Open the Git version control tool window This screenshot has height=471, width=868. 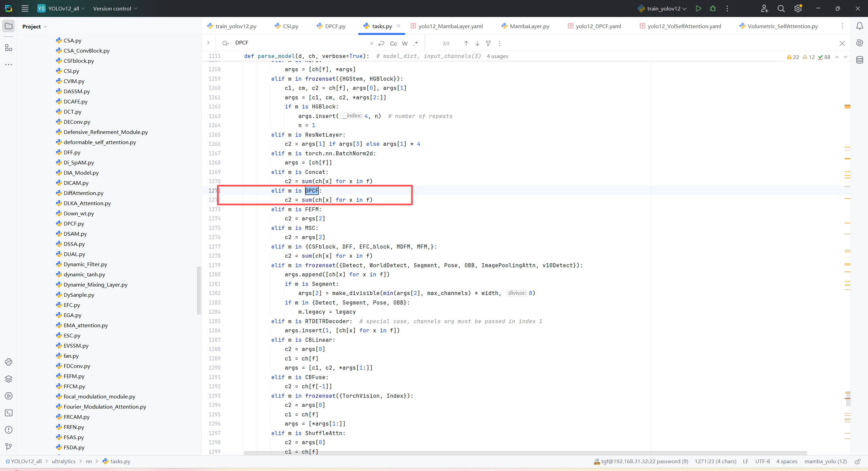pos(8,447)
